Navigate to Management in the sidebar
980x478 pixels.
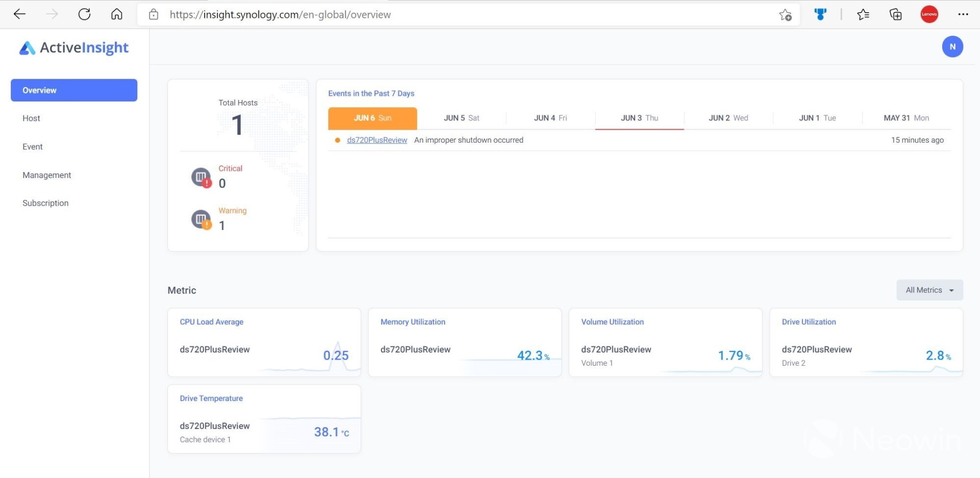[46, 175]
